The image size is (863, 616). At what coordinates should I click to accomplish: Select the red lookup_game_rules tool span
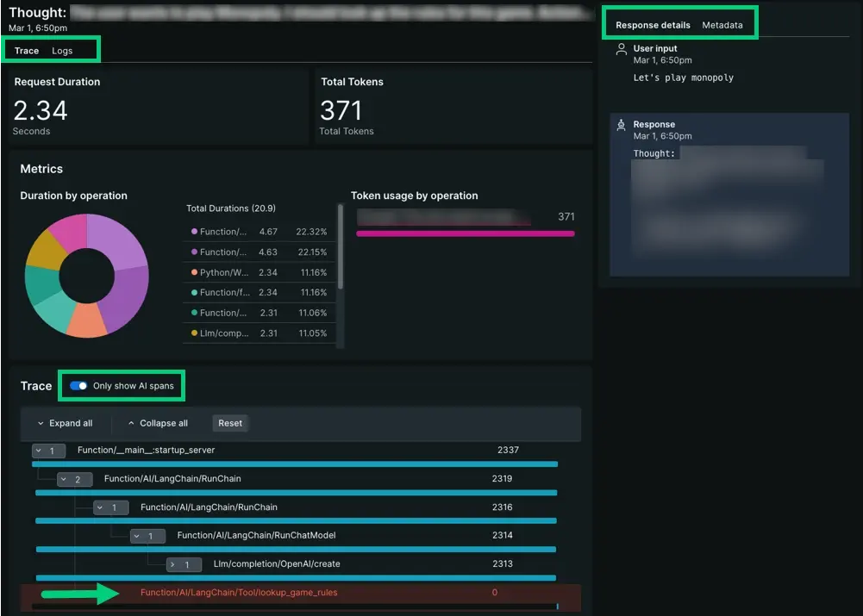239,593
